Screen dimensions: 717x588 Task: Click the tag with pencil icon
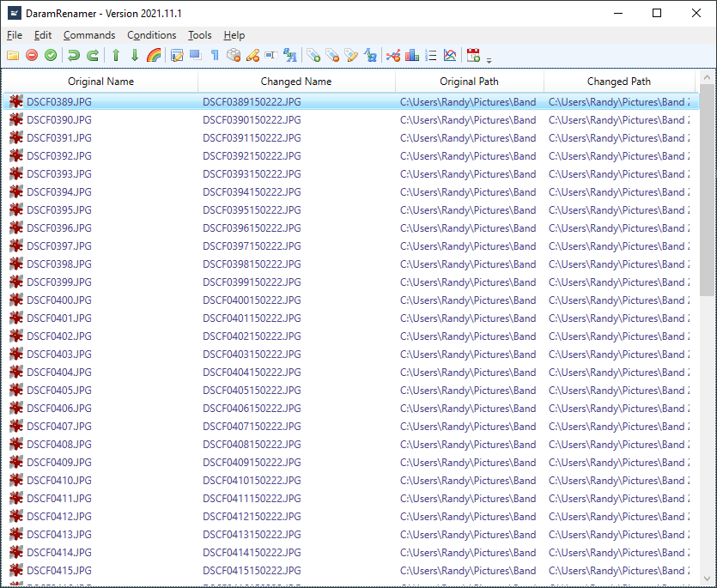point(351,55)
